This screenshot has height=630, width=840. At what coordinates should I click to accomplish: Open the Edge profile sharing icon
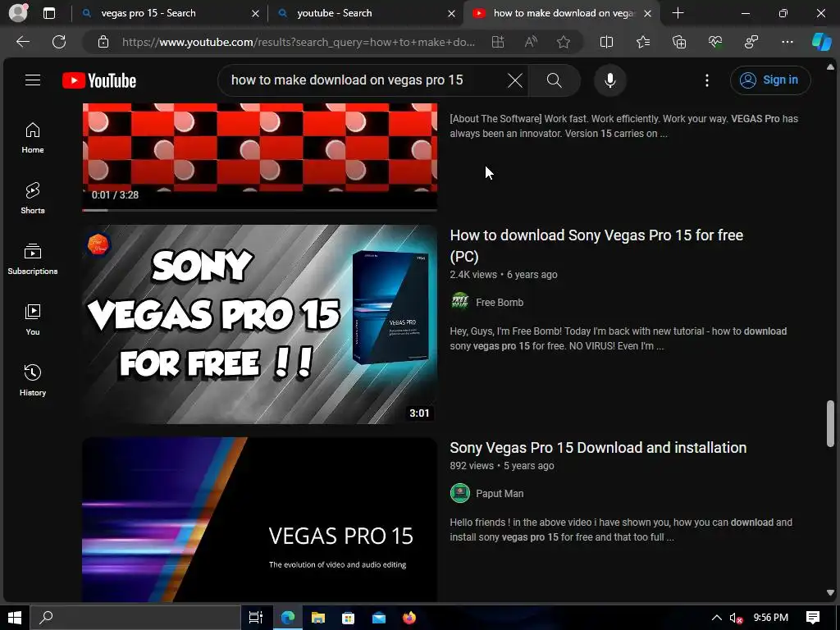(751, 42)
